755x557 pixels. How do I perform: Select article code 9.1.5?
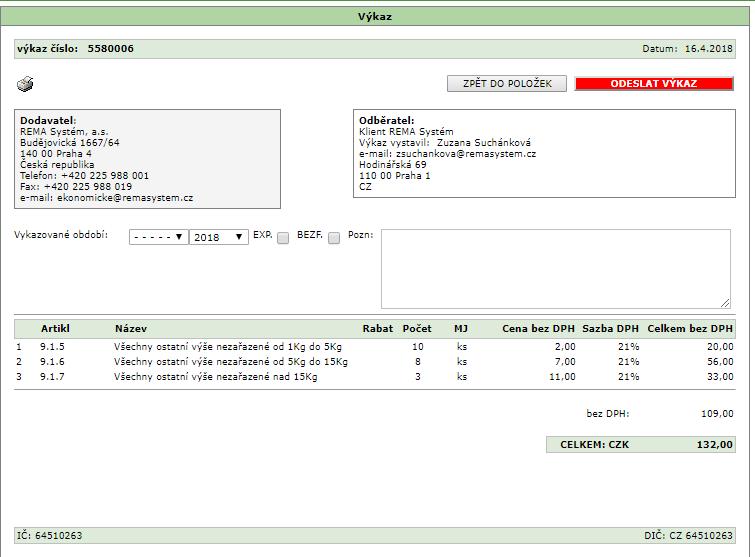pyautogui.click(x=52, y=347)
